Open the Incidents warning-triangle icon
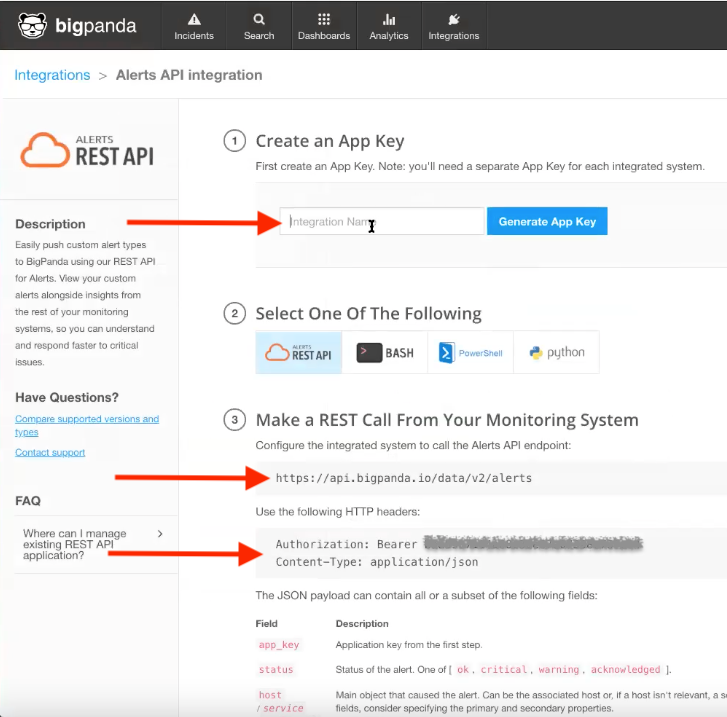 194,19
